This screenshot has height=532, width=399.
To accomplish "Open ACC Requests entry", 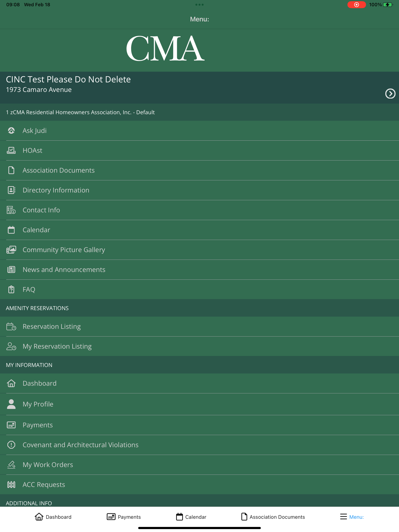I will point(199,484).
